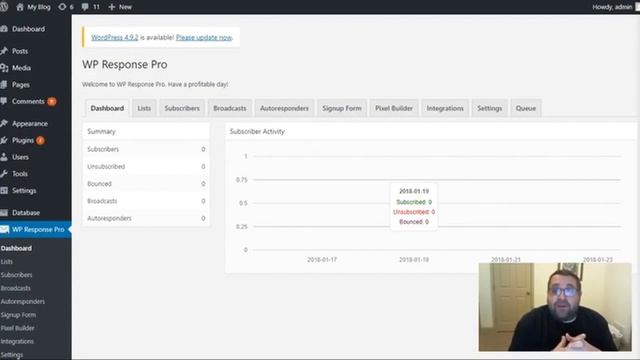Click the 2018-01-19 tooltip on the chart
640x360 pixels.
point(414,207)
